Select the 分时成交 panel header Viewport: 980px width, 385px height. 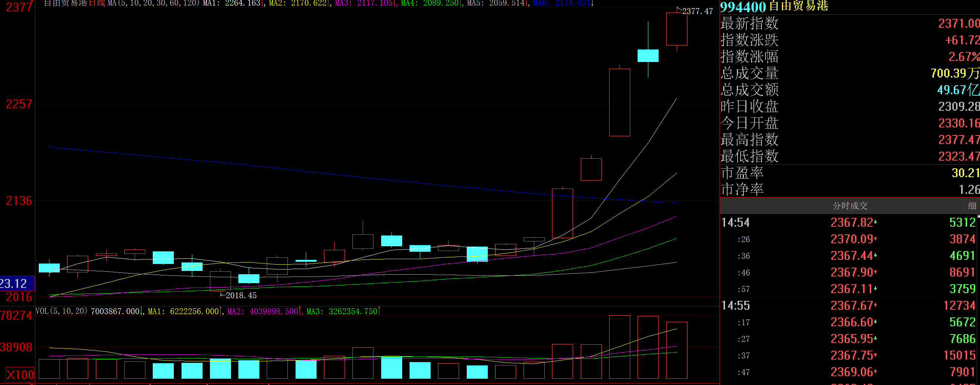850,206
